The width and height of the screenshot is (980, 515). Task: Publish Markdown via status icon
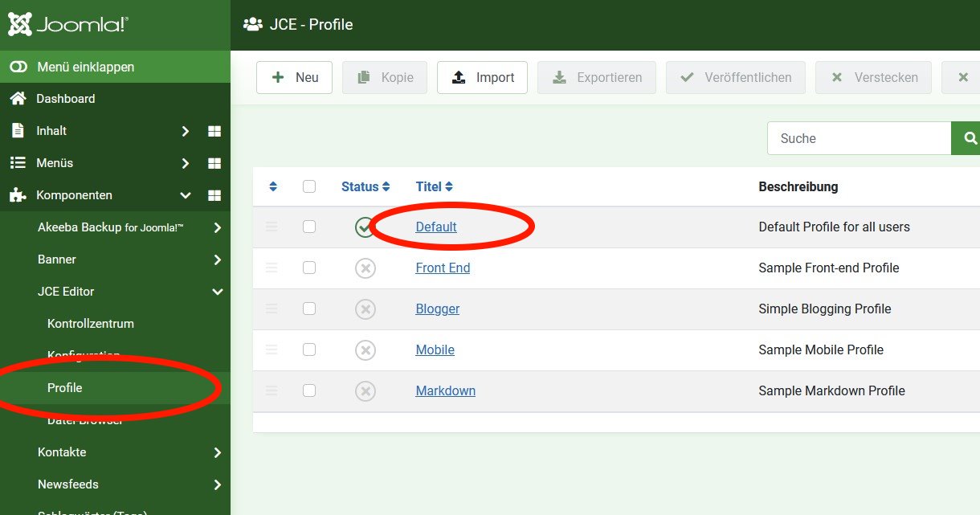(x=365, y=391)
